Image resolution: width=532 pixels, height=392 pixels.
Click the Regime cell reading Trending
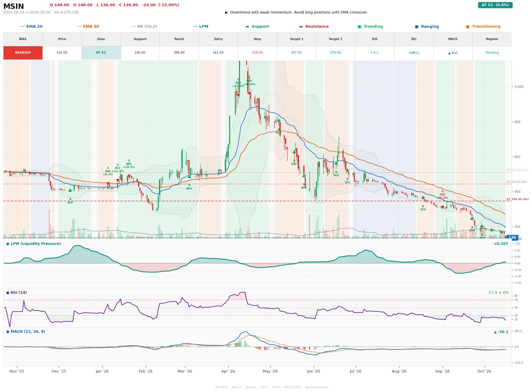point(492,53)
